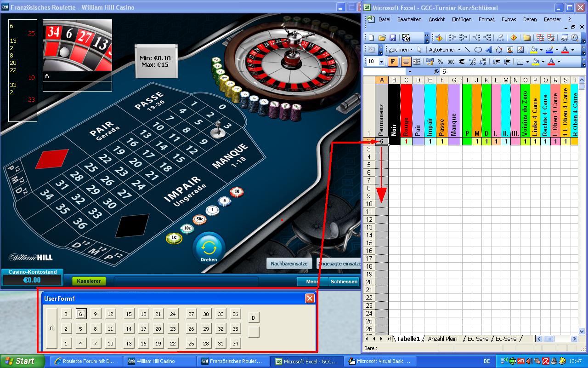This screenshot has height=368, width=588.
Task: Open Kassierer cashier in casino window
Action: point(89,281)
